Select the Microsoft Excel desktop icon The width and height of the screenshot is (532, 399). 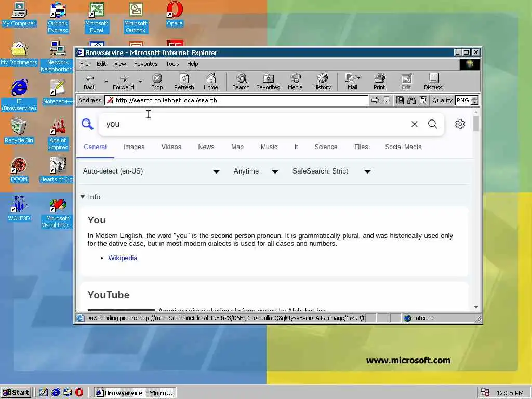[97, 18]
